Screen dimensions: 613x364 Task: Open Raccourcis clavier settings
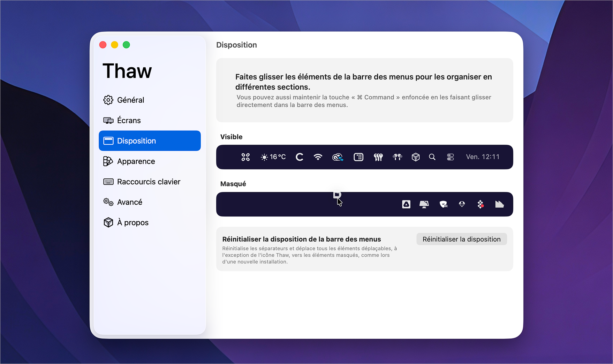tap(150, 182)
